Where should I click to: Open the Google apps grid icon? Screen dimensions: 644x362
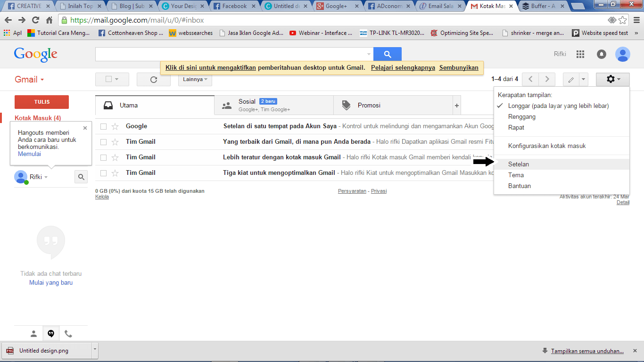[580, 54]
